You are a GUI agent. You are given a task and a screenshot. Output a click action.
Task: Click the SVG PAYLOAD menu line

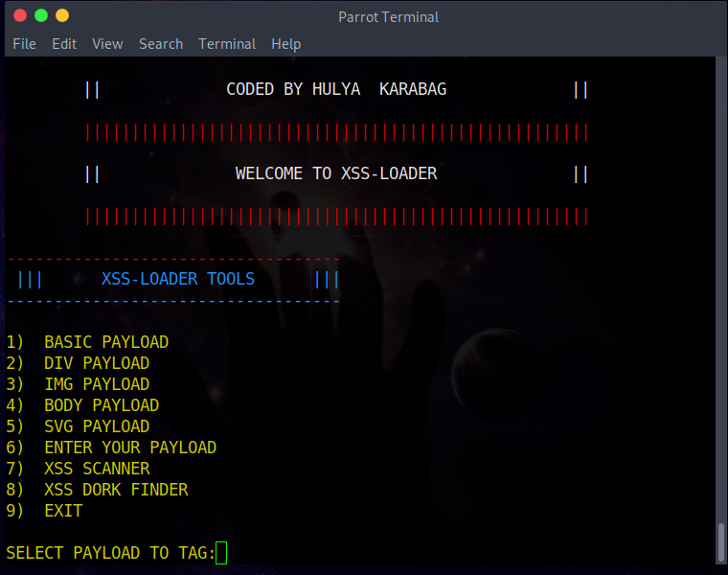pyautogui.click(x=78, y=425)
